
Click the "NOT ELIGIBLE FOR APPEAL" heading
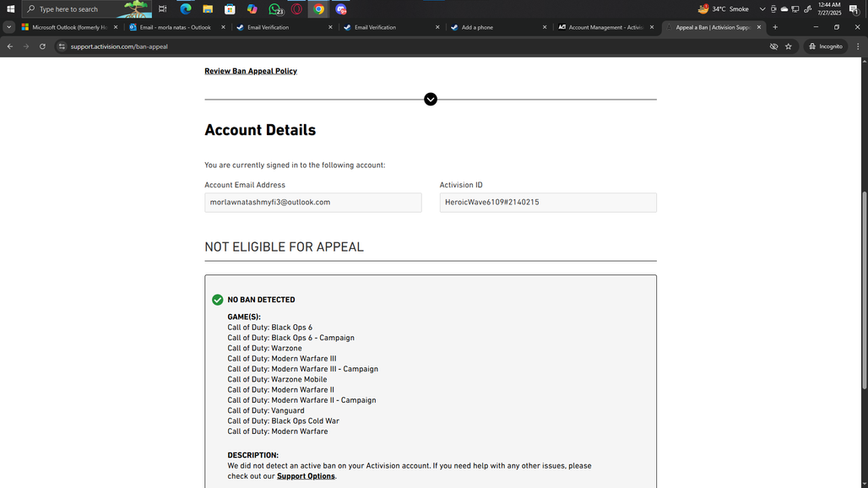[284, 247]
